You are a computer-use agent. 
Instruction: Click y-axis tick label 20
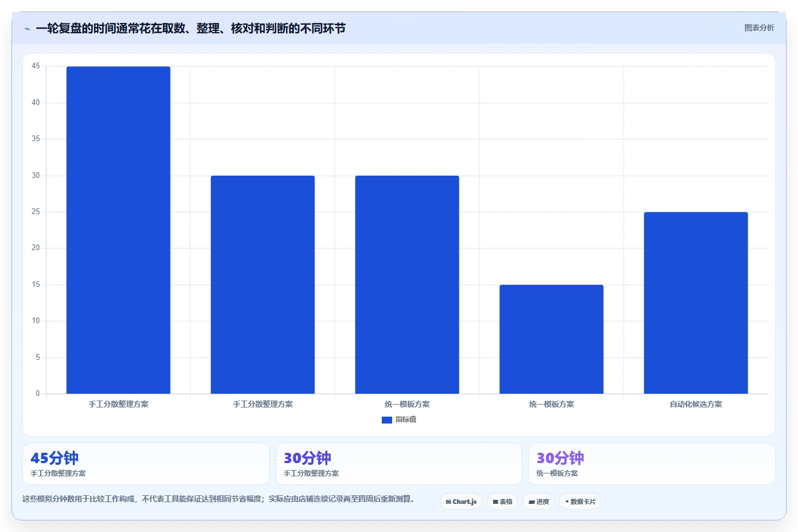click(36, 248)
